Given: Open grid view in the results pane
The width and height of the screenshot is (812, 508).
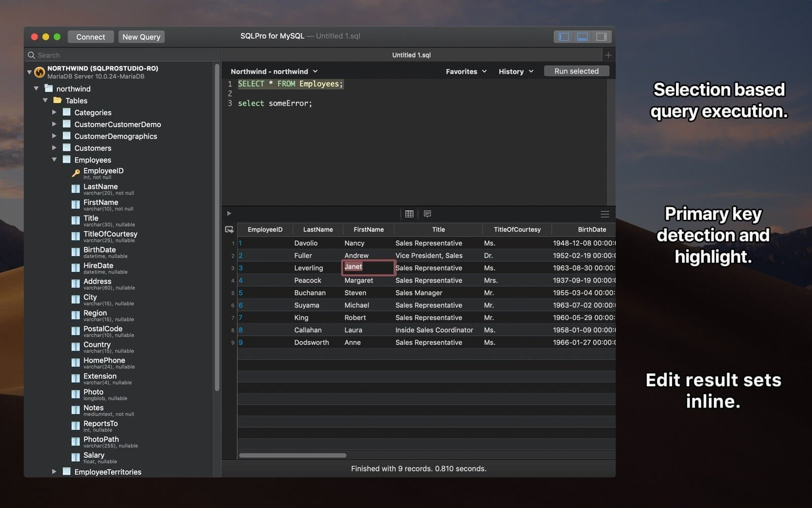Looking at the screenshot, I should (409, 214).
